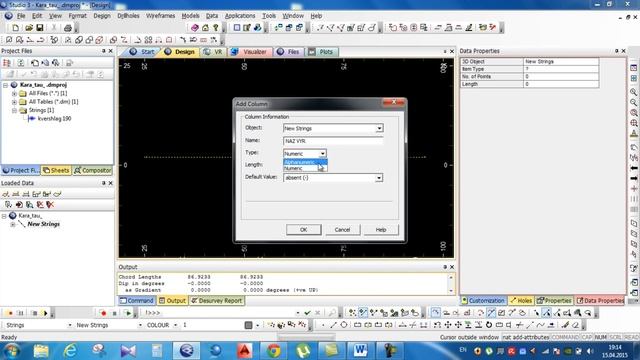The height and width of the screenshot is (360, 640).
Task: Click the EN language indicator in tray
Action: 463,350
